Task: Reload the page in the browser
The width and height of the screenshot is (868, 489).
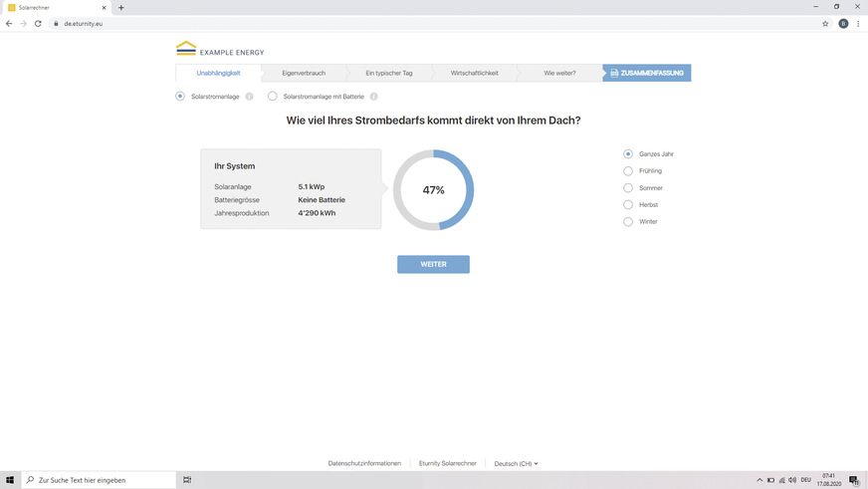Action: point(38,23)
